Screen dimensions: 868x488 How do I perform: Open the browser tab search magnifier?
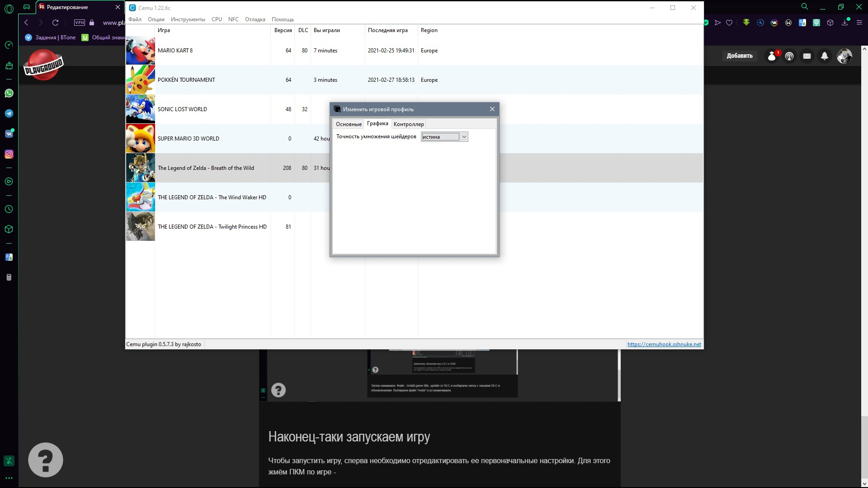[x=805, y=7]
